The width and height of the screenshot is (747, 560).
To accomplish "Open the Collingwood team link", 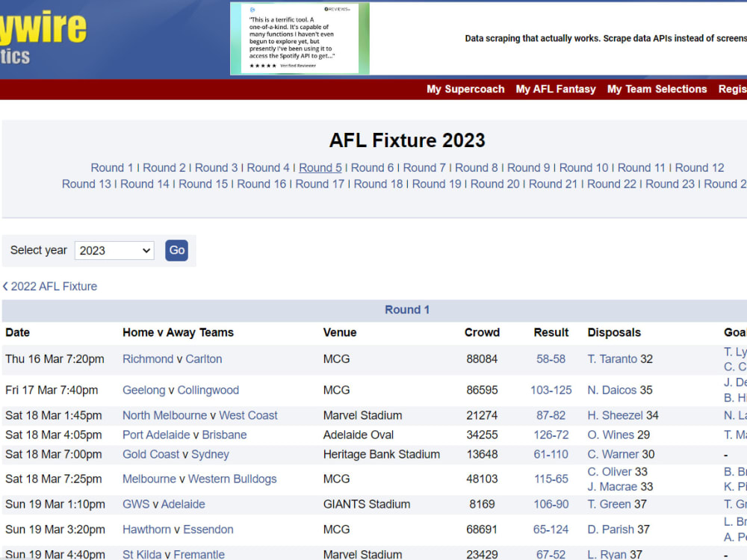I will click(208, 390).
